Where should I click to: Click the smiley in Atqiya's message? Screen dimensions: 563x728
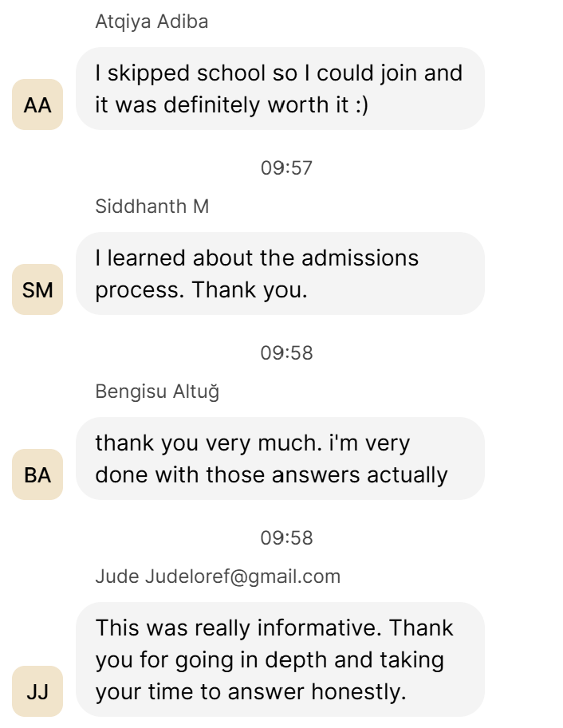coord(361,105)
